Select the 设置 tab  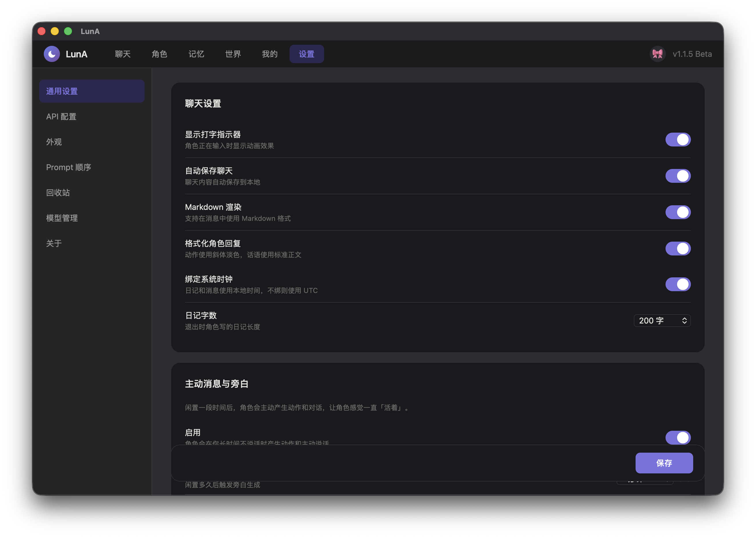[x=307, y=54]
